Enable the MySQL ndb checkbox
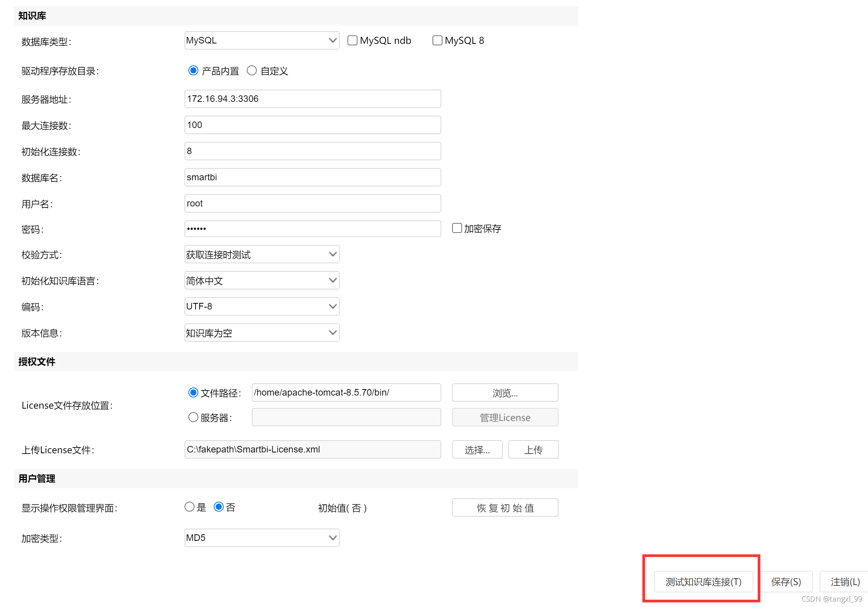Image resolution: width=868 pixels, height=607 pixels. 352,40
